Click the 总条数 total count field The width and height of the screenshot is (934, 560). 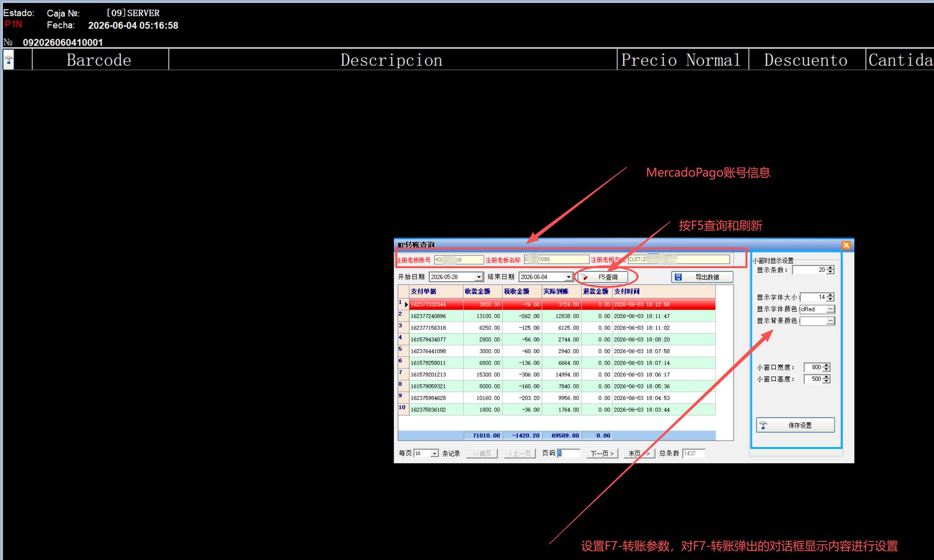point(694,453)
